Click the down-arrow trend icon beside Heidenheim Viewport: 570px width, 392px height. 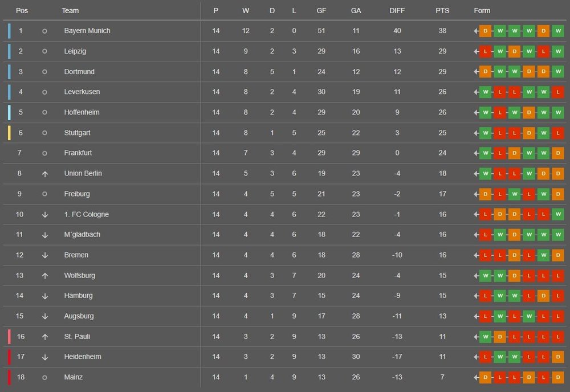44,357
